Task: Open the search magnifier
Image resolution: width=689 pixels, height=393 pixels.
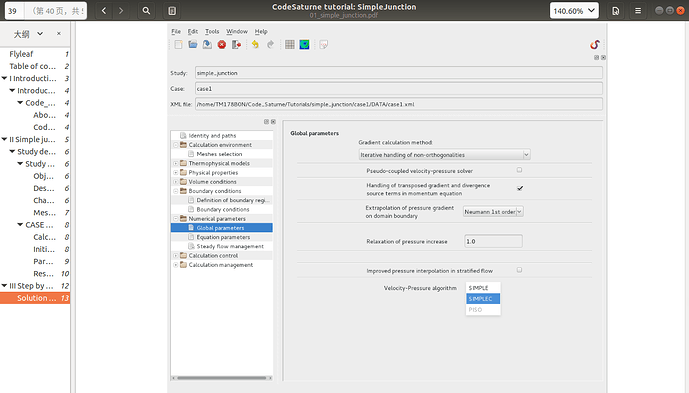Action: [x=146, y=11]
